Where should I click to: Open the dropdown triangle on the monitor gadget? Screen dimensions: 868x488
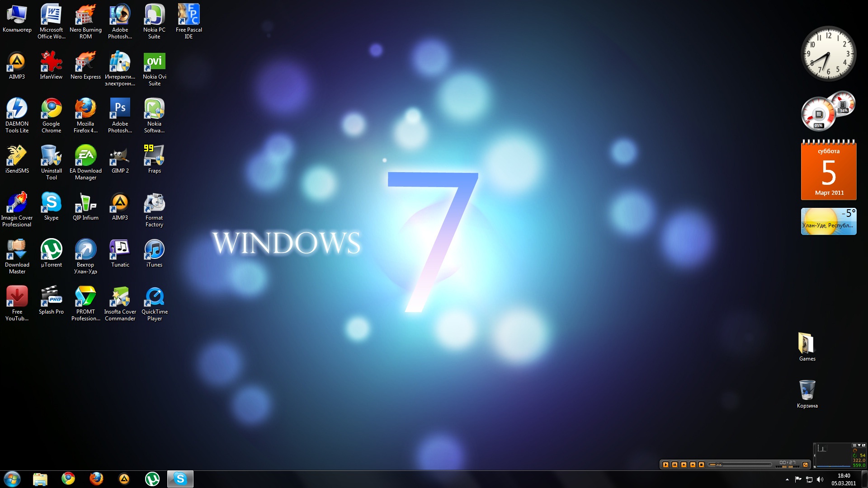pyautogui.click(x=859, y=445)
